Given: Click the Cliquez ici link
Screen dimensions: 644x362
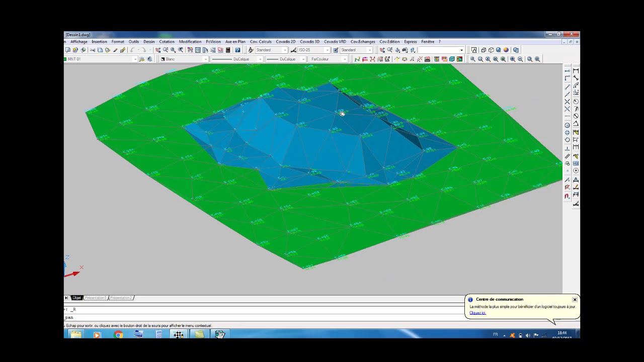Looking at the screenshot, I should [477, 313].
